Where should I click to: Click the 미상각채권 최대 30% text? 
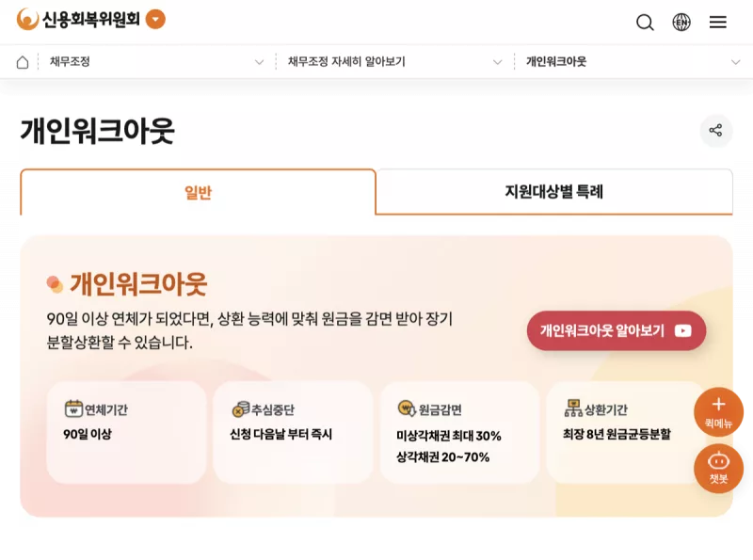tap(449, 436)
